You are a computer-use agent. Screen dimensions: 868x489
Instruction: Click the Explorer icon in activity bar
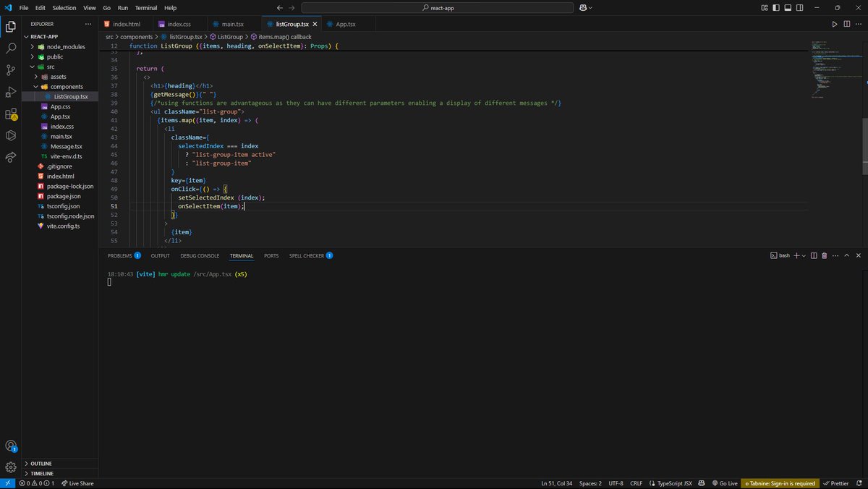point(11,27)
